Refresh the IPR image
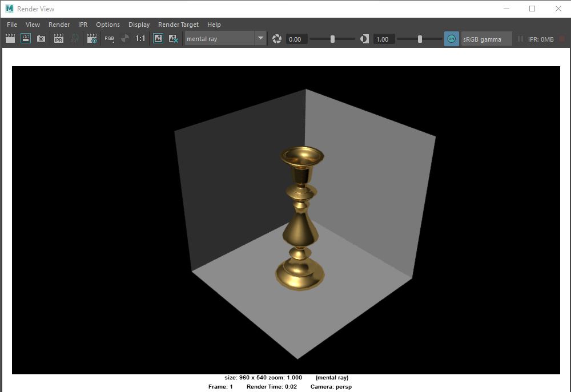The height and width of the screenshot is (392, 571). [x=74, y=38]
